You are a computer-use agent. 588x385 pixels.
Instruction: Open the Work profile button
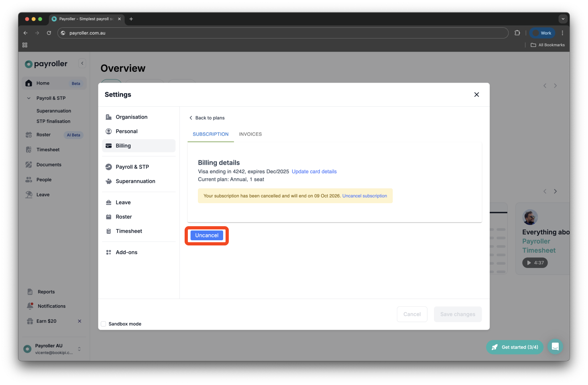click(542, 33)
